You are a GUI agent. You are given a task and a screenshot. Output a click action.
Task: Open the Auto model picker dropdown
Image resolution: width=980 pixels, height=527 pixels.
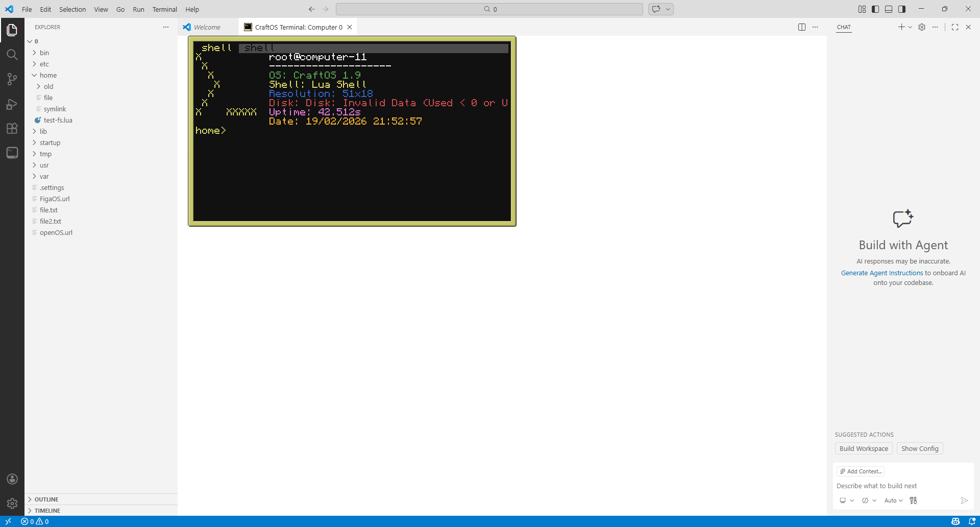(x=893, y=500)
